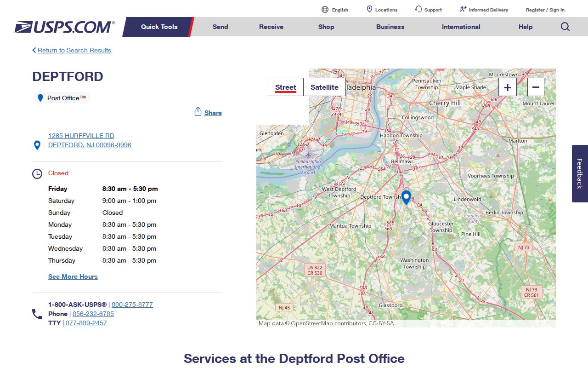Open the Receive menu
Viewport: 588px width, 368px height.
pos(271,27)
